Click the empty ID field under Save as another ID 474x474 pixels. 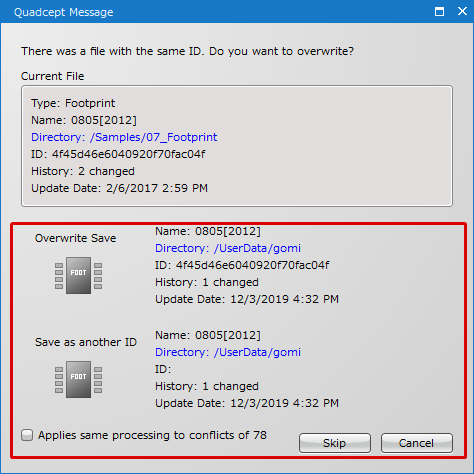pos(163,369)
